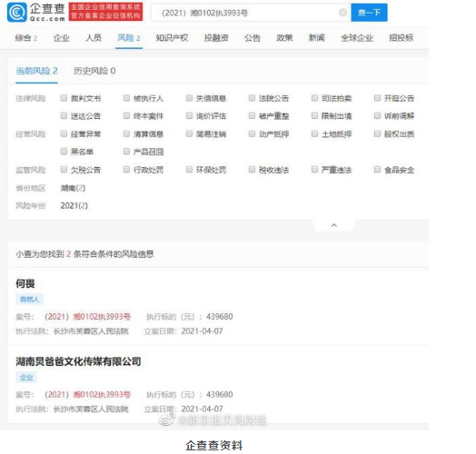Check the 清算信息 checkbox
This screenshot has width=476, height=454.
click(126, 133)
